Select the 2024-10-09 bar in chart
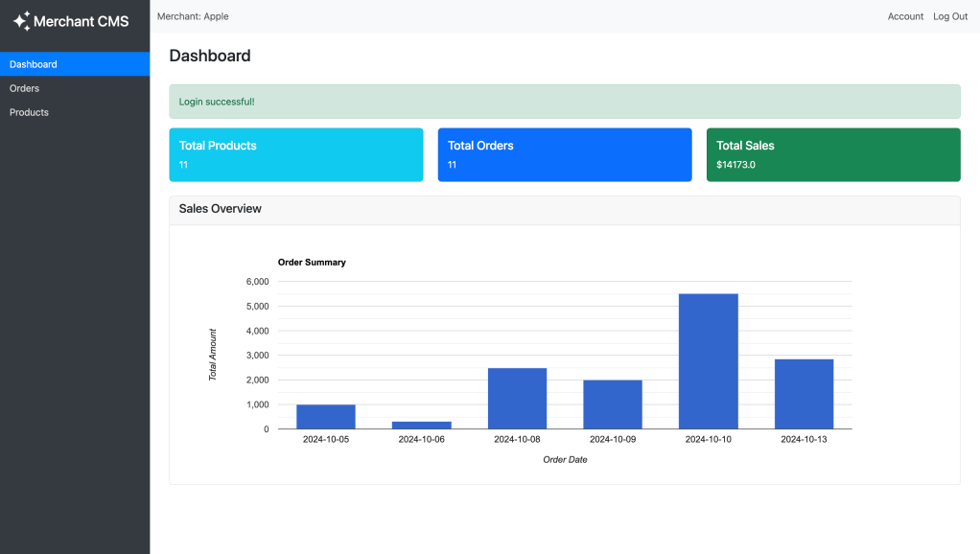 click(x=613, y=404)
